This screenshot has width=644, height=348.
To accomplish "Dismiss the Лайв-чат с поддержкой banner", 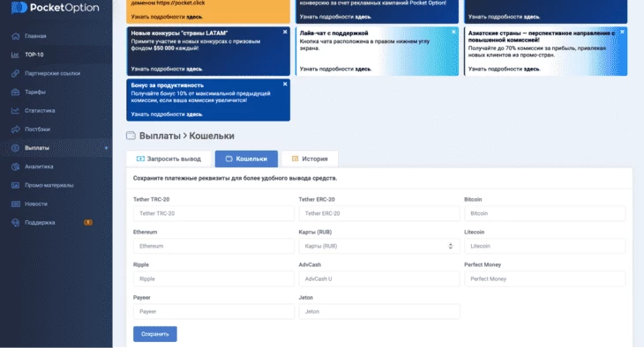I will 453,32.
